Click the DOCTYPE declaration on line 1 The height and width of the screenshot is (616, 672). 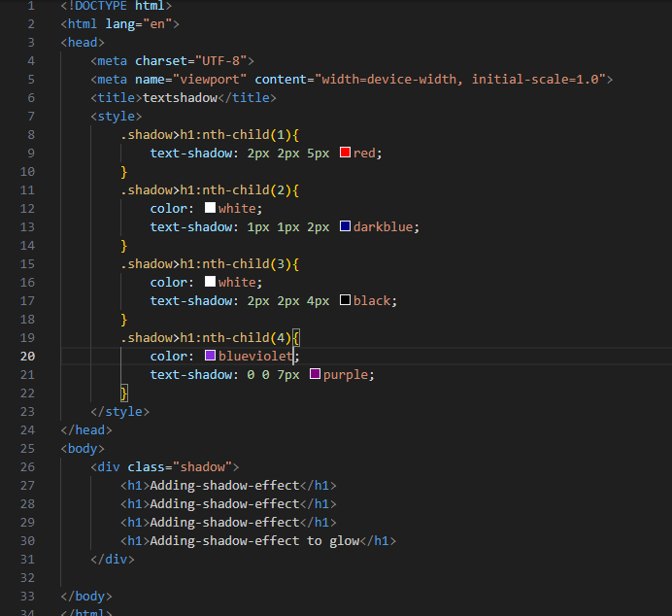point(117,6)
